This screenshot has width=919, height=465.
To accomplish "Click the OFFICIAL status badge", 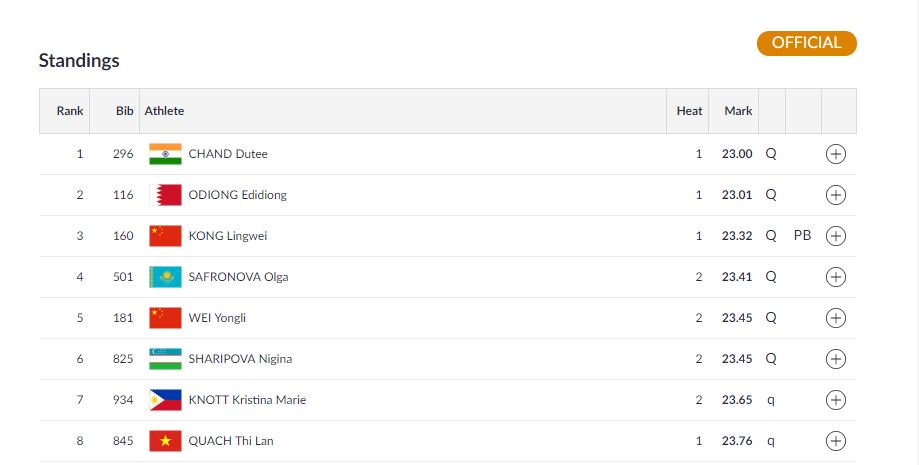I will (806, 43).
